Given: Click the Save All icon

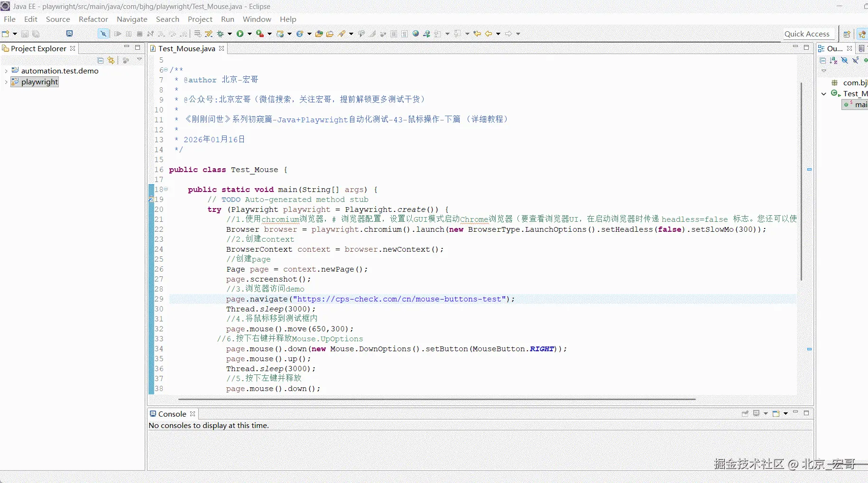Looking at the screenshot, I should click(x=36, y=34).
